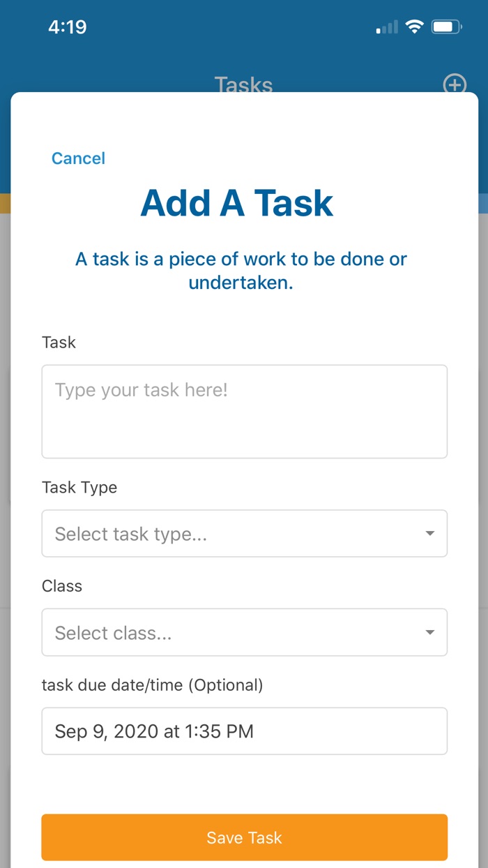Viewport: 488px width, 868px height.
Task: Click the Task Type dropdown arrow
Action: point(429,534)
